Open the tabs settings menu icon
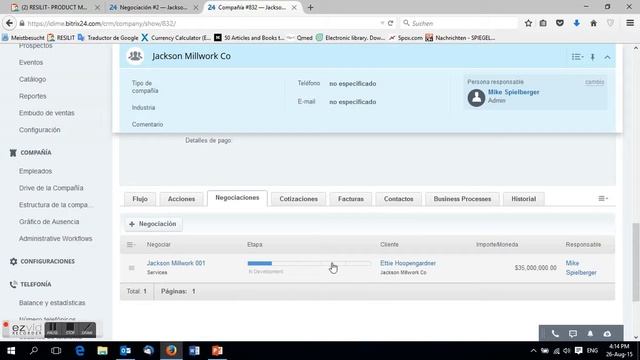Screen dimensions: 640x360 (x=603, y=198)
